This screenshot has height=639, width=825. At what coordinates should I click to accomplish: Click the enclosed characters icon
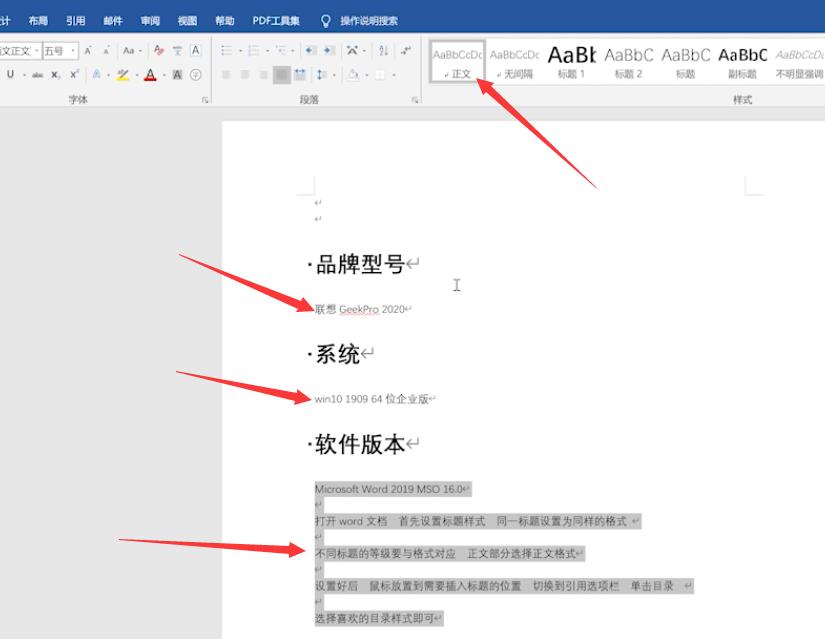(195, 75)
